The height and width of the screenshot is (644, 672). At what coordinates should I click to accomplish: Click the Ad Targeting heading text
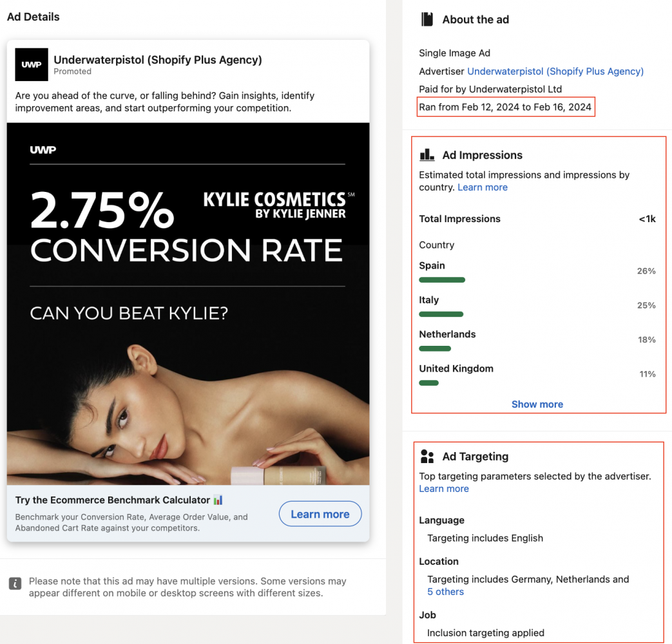tap(475, 457)
